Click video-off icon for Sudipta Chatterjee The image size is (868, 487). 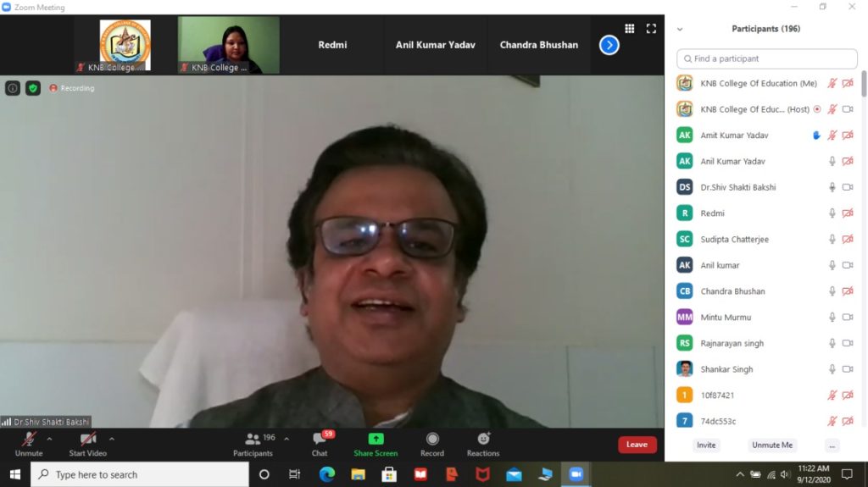[848, 239]
